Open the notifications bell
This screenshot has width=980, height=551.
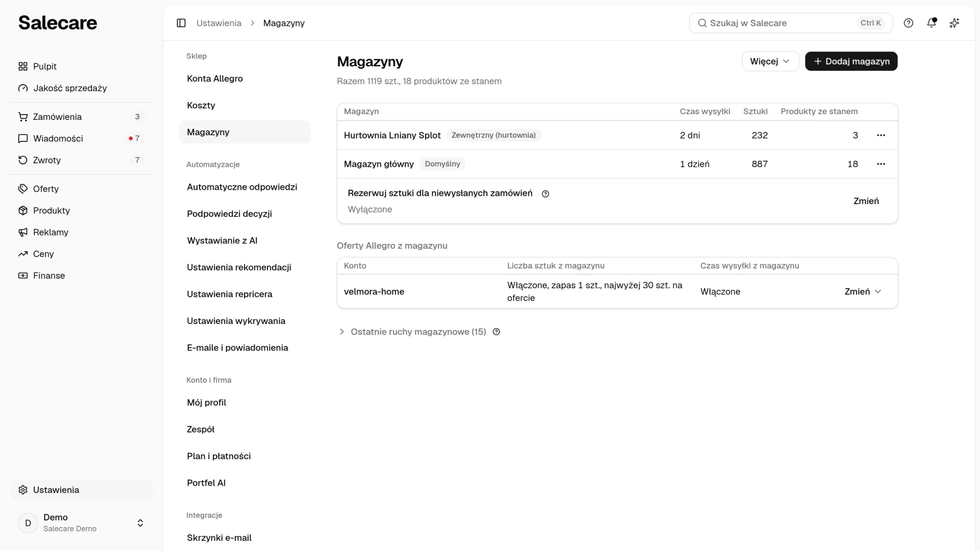(932, 23)
